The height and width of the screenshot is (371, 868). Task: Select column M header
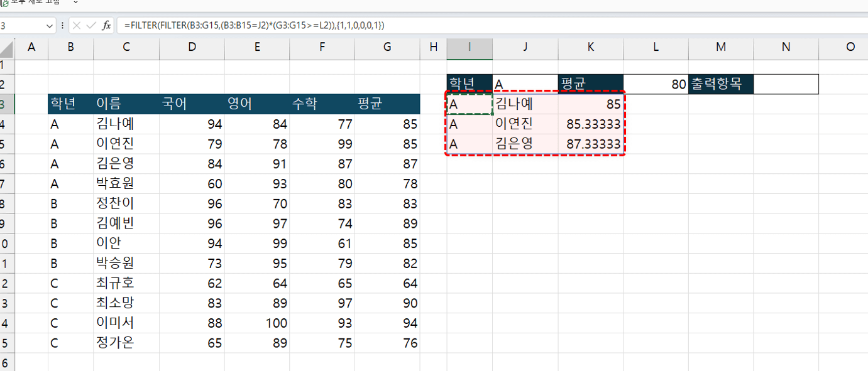tap(721, 47)
